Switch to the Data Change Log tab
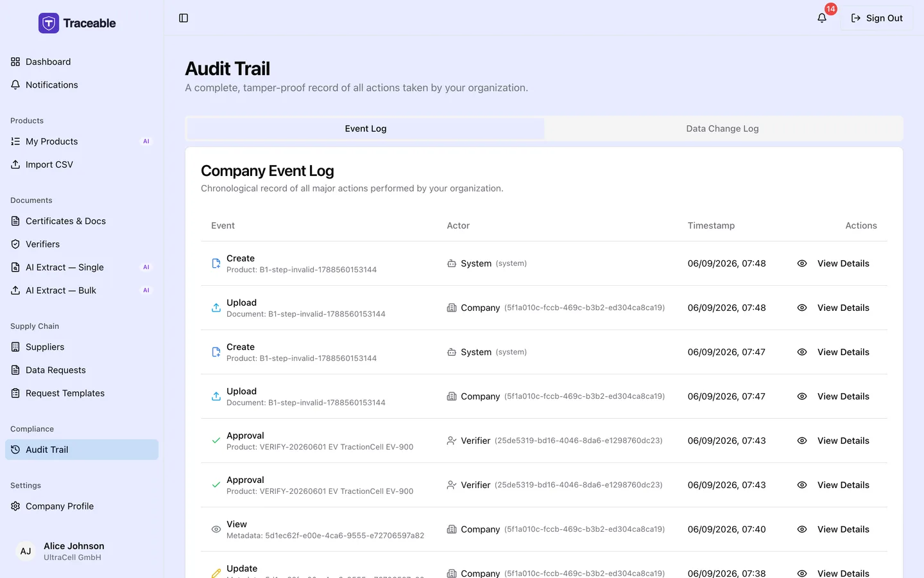Viewport: 924px width, 578px height. tap(723, 128)
